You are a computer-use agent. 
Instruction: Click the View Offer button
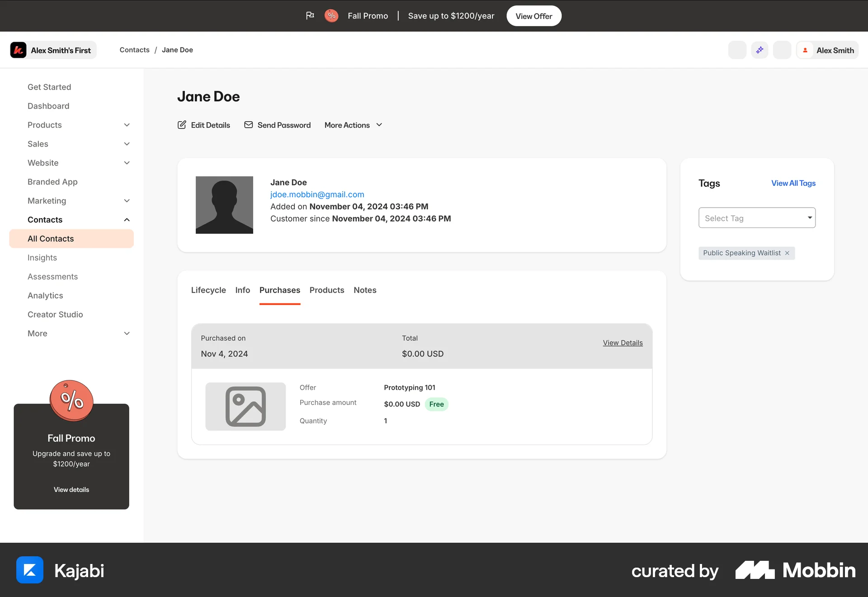[533, 15]
